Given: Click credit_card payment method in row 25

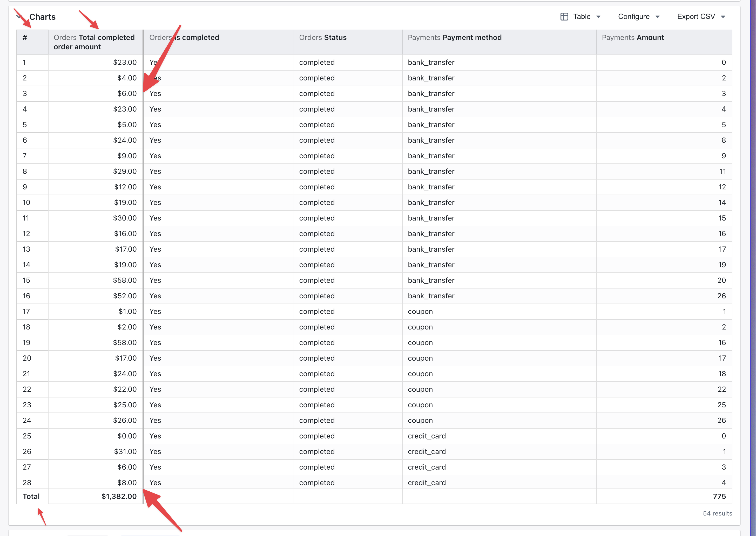Looking at the screenshot, I should coord(427,436).
